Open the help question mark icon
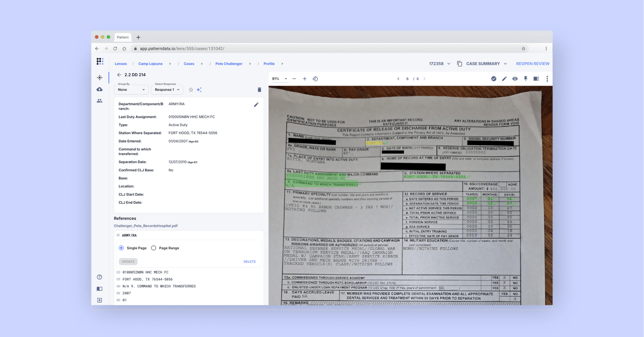This screenshot has width=644, height=337. [100, 277]
